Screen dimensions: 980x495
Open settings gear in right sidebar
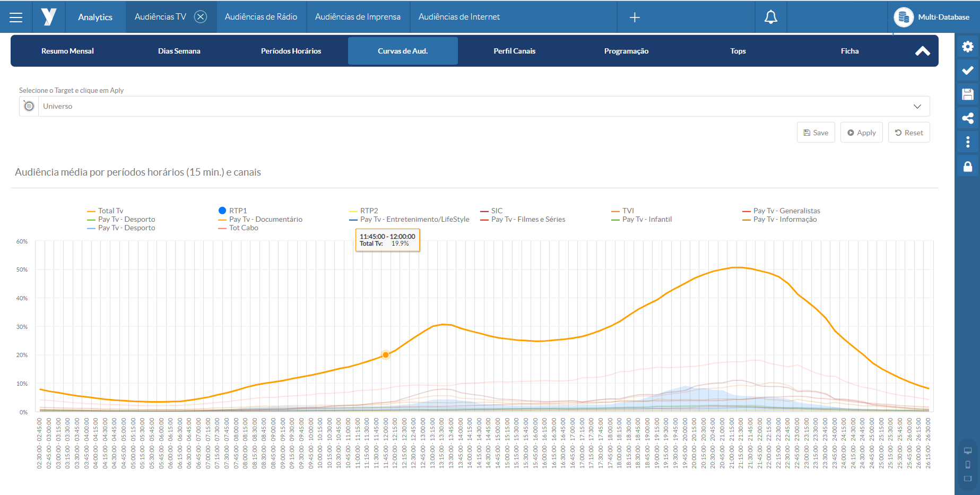pyautogui.click(x=967, y=47)
